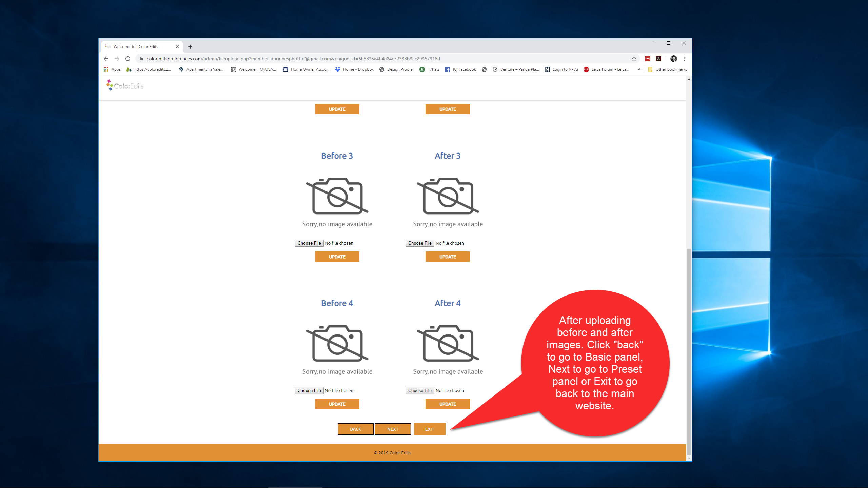The width and height of the screenshot is (868, 488).
Task: Open the red extension icon in toolbar
Action: (x=648, y=59)
